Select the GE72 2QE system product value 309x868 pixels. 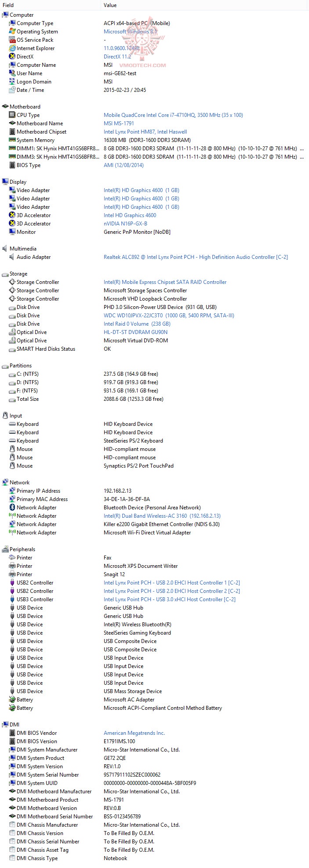click(x=115, y=758)
